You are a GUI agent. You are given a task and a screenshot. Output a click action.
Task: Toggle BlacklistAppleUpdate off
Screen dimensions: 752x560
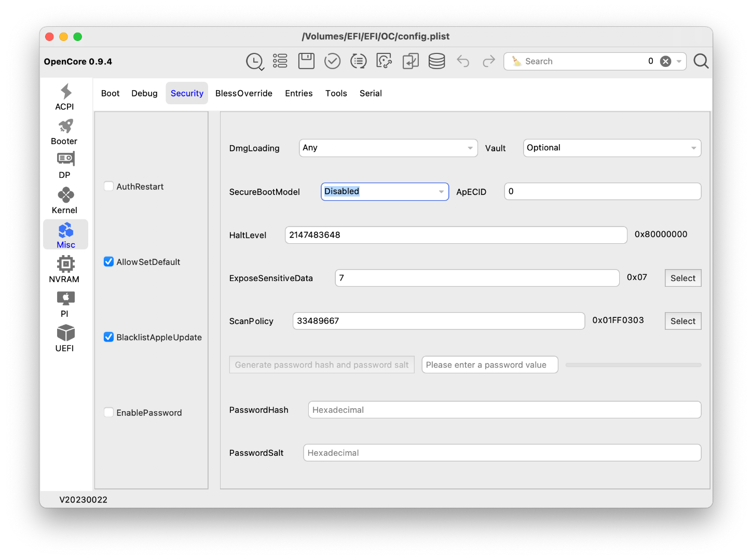pos(108,337)
